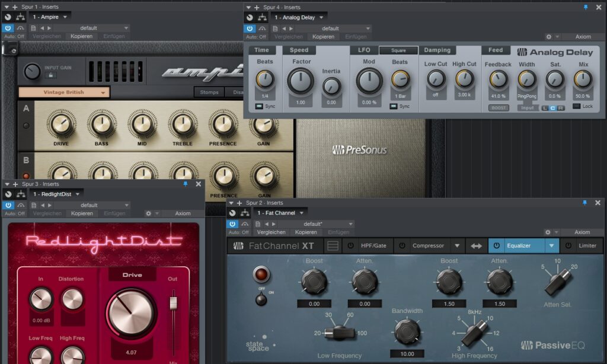607x364 pixels.
Task: Load previous preset in Spur 1 window
Action: [x=42, y=28]
